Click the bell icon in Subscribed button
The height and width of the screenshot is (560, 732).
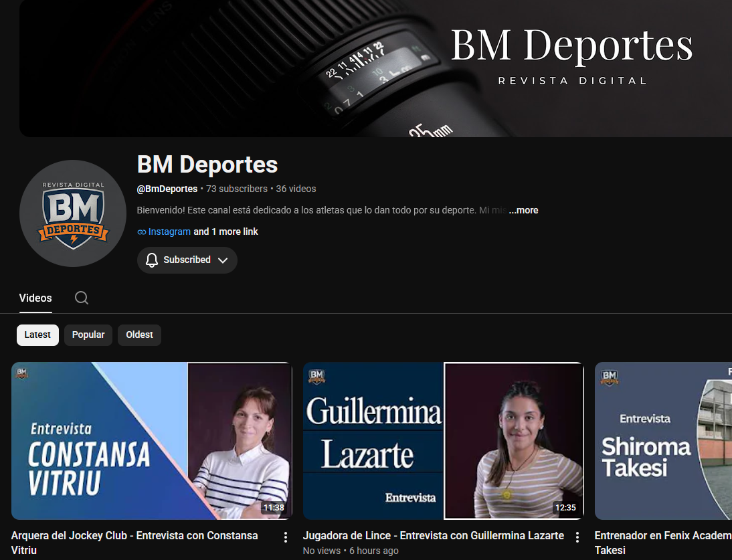tap(152, 260)
